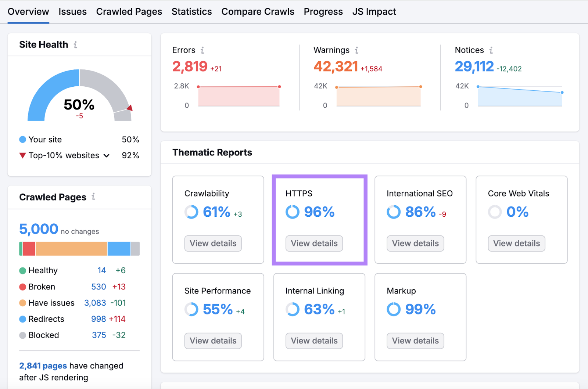Image resolution: width=588 pixels, height=389 pixels.
Task: Click the Broken pages count 530
Action: (x=98, y=287)
